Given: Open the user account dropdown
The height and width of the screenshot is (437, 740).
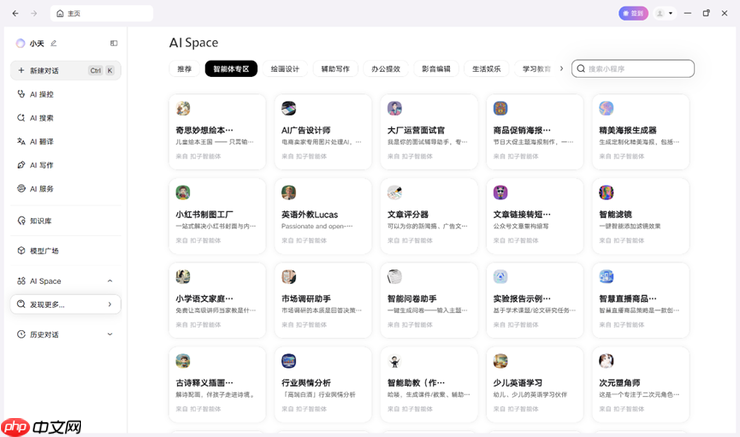Looking at the screenshot, I should tap(664, 13).
